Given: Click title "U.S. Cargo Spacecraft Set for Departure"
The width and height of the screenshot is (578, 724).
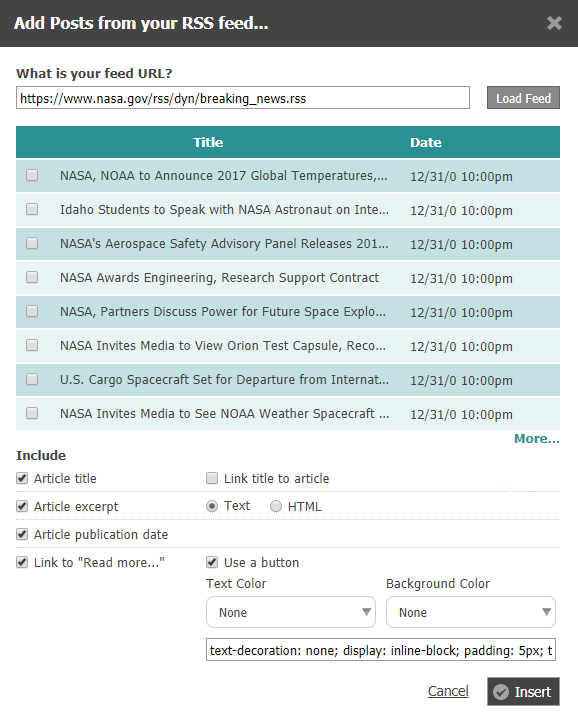Looking at the screenshot, I should point(224,380).
